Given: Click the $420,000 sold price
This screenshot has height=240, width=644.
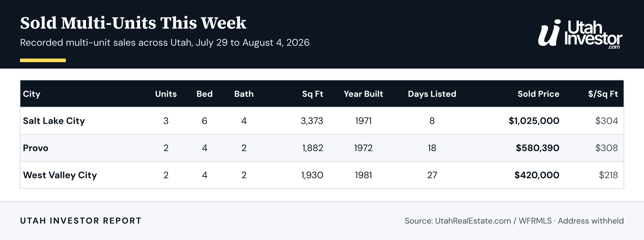Looking at the screenshot, I should tap(537, 175).
